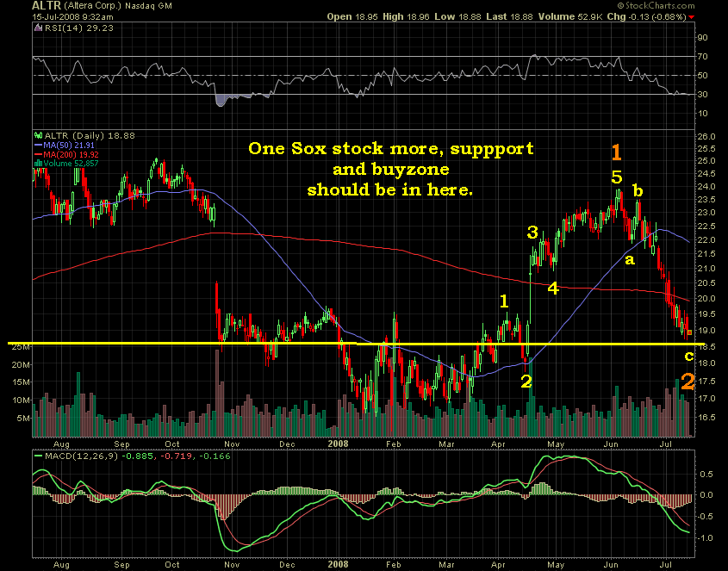Click the "MA(200) 19.92" legend label
Image resolution: width=728 pixels, height=571 pixels.
[71, 154]
